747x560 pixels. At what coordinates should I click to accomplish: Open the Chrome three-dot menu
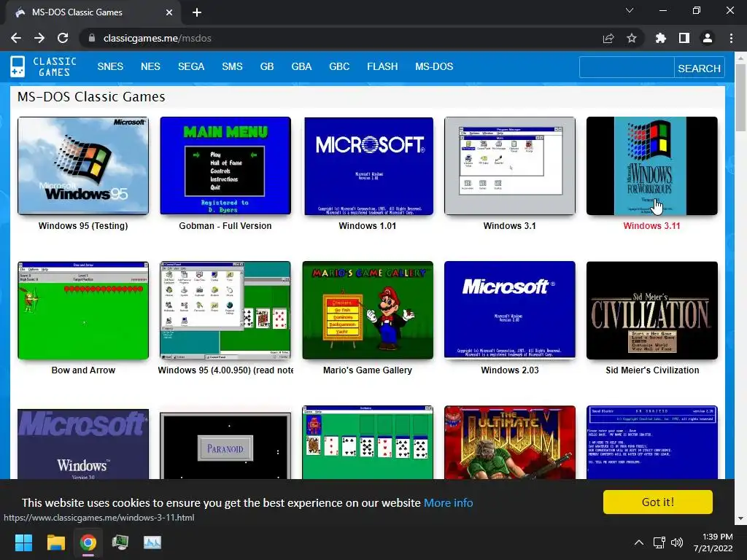tap(731, 38)
